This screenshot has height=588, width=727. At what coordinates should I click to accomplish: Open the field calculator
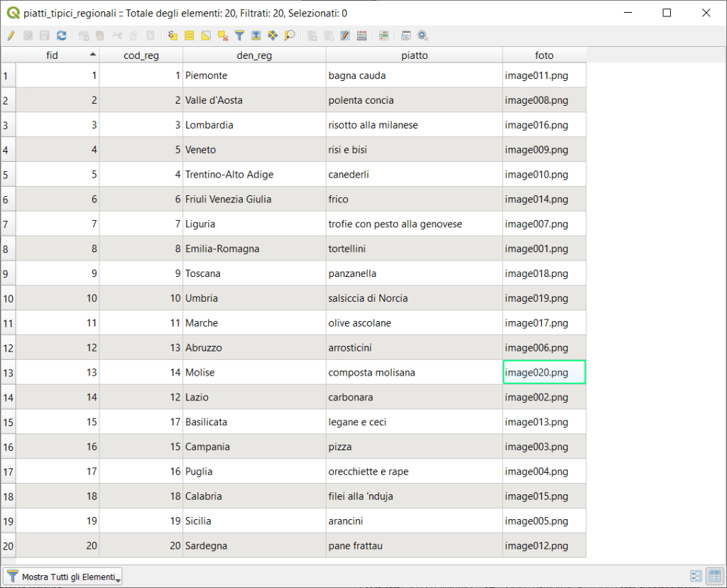(x=345, y=36)
